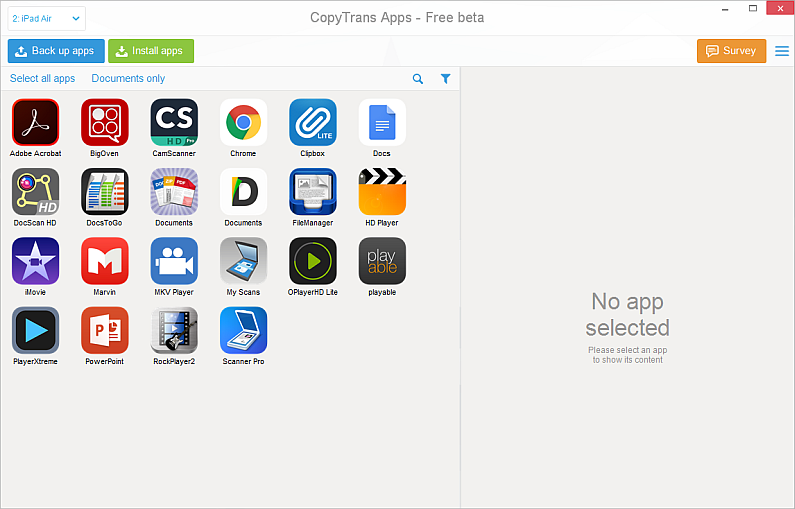
Task: Select the RockPlayer2 app icon
Action: [174, 331]
